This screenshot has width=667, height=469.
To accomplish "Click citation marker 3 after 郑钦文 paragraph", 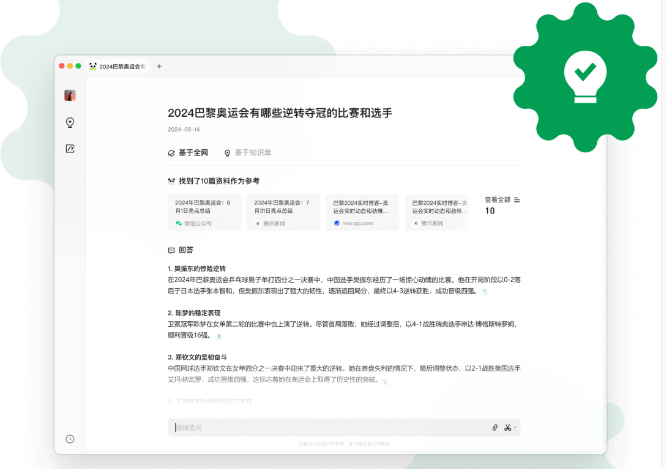I will 385,382.
